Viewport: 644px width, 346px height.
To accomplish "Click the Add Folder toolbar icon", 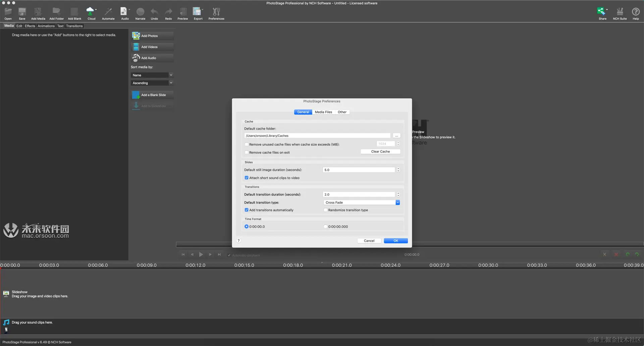I will coord(56,14).
